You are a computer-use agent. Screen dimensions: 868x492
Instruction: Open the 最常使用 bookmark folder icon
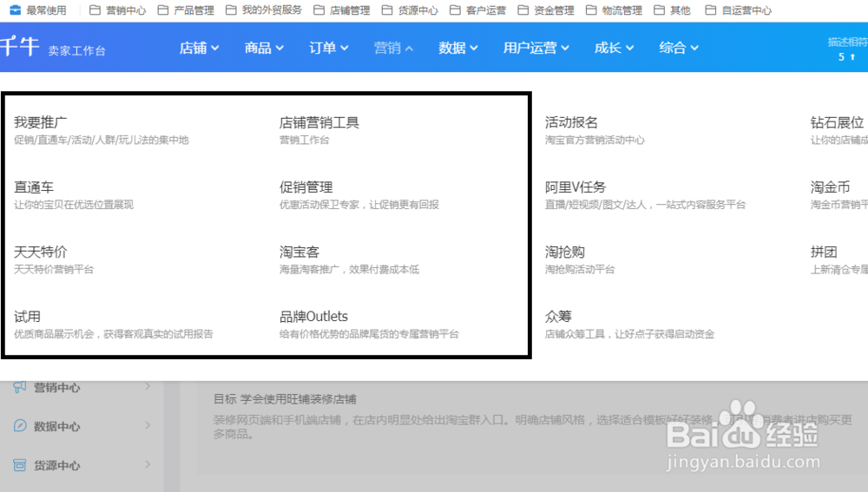15,10
